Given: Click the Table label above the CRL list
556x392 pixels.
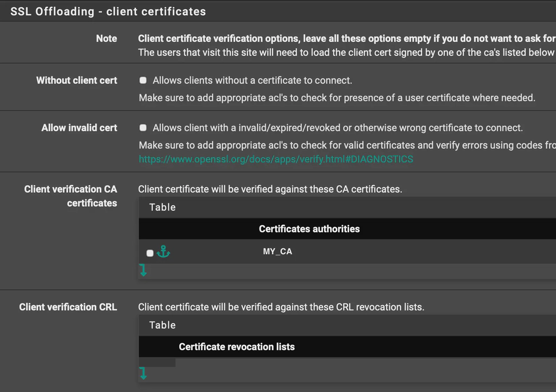Looking at the screenshot, I should point(161,325).
